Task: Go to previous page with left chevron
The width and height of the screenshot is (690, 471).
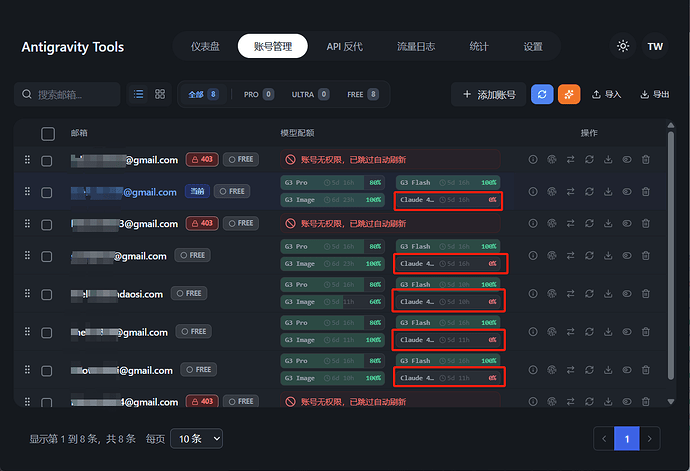Action: click(x=604, y=438)
